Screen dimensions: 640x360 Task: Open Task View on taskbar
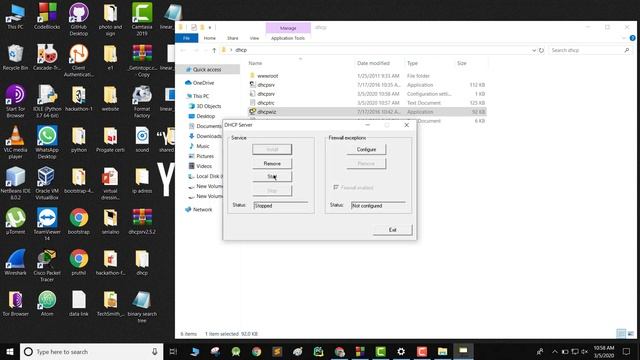[173, 351]
